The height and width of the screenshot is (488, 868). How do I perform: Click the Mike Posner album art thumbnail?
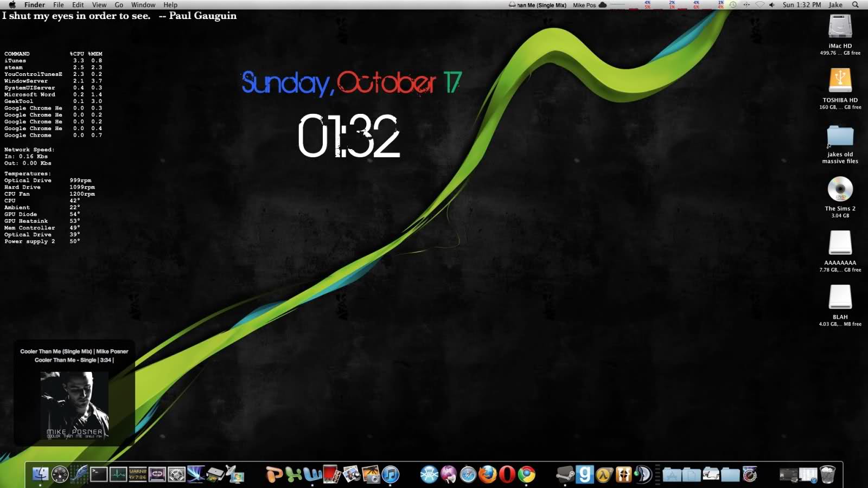tap(74, 405)
